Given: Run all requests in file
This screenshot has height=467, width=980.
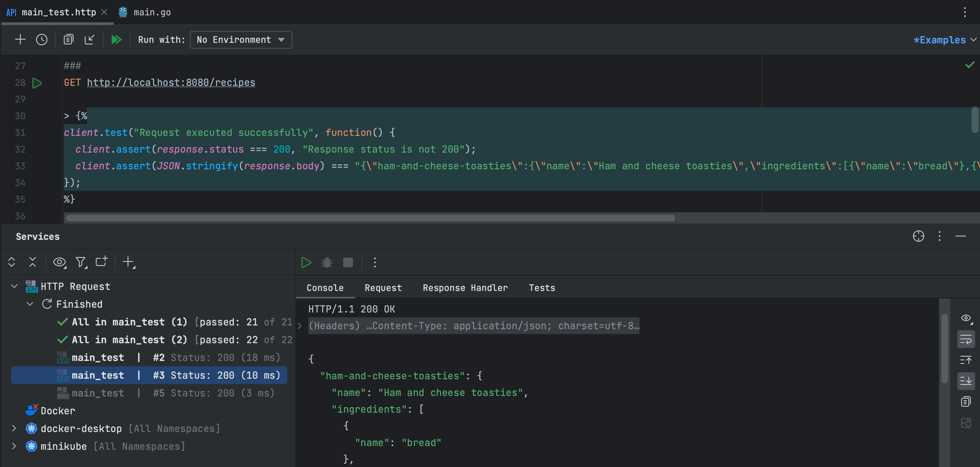Looking at the screenshot, I should coord(117,40).
